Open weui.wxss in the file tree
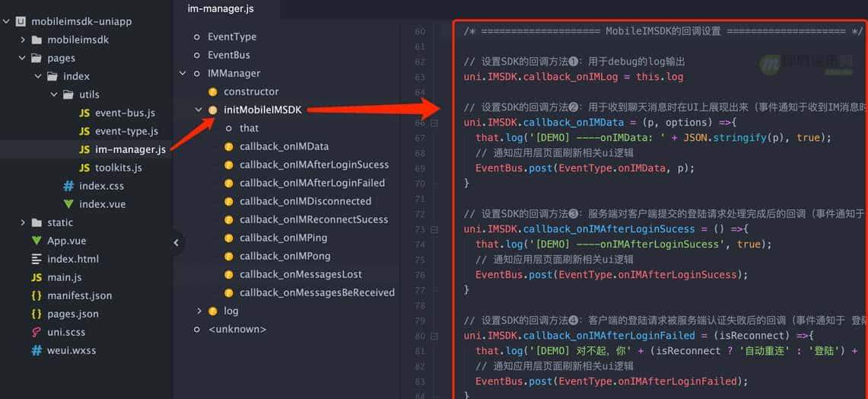Viewport: 868px width, 399px height. tap(72, 350)
